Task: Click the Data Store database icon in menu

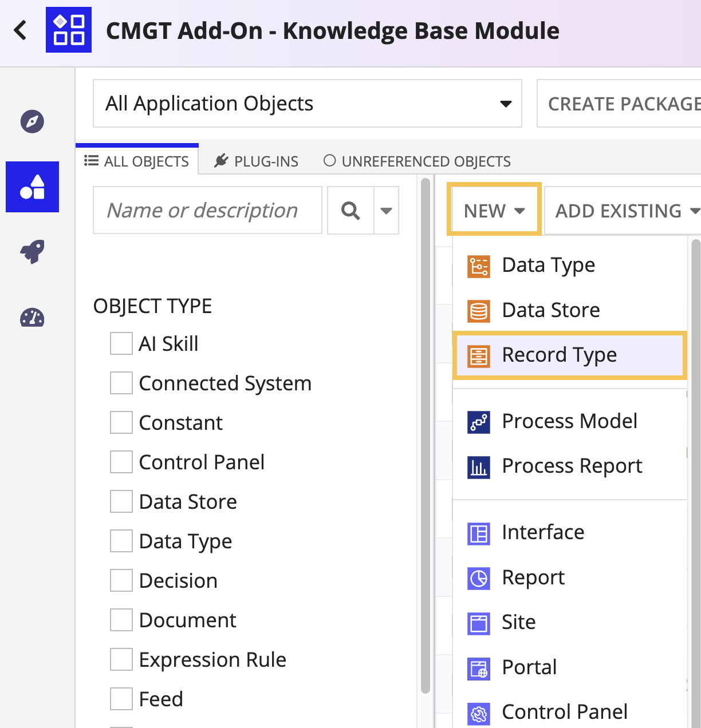Action: (x=478, y=311)
